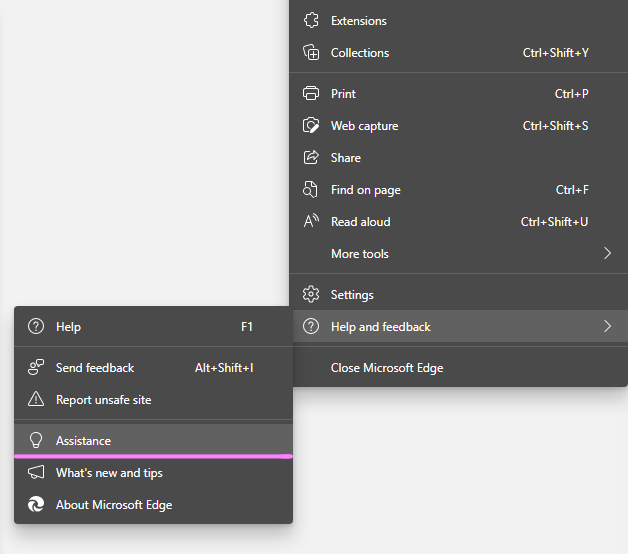Select Find on page
The image size is (628, 554).
coord(459,190)
